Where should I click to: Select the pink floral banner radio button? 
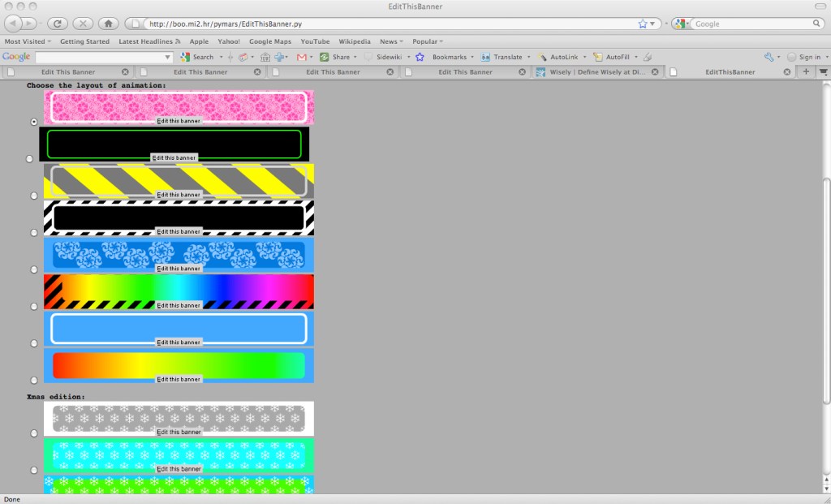click(x=34, y=122)
